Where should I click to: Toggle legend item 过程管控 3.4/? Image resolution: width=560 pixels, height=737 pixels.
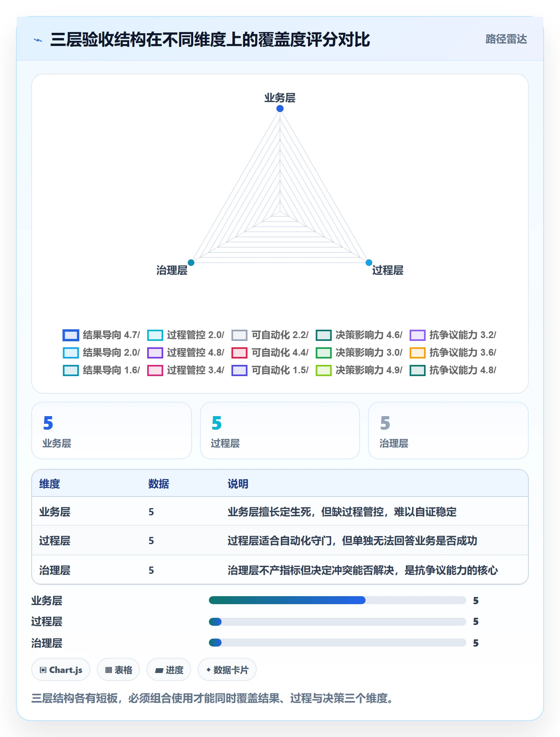[x=186, y=370]
